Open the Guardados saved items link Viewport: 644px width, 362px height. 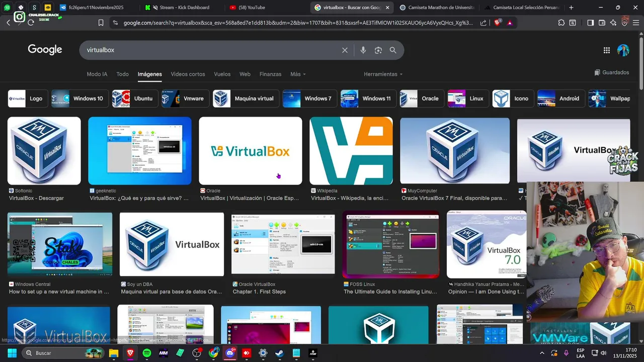[611, 72]
